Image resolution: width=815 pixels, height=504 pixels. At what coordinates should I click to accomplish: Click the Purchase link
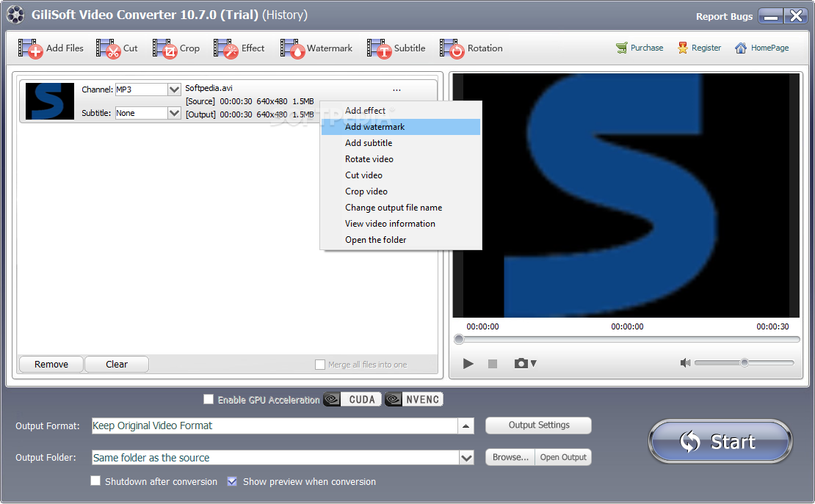click(x=640, y=47)
